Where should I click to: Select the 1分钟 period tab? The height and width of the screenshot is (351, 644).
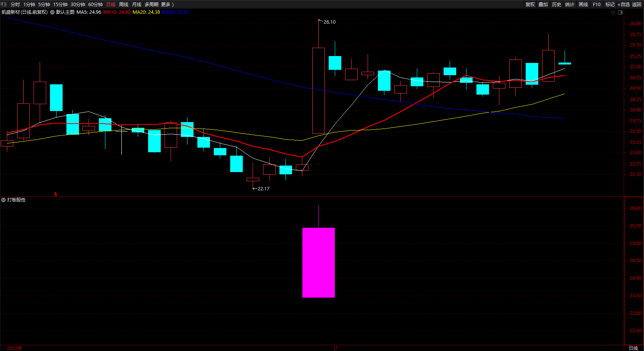pyautogui.click(x=29, y=5)
